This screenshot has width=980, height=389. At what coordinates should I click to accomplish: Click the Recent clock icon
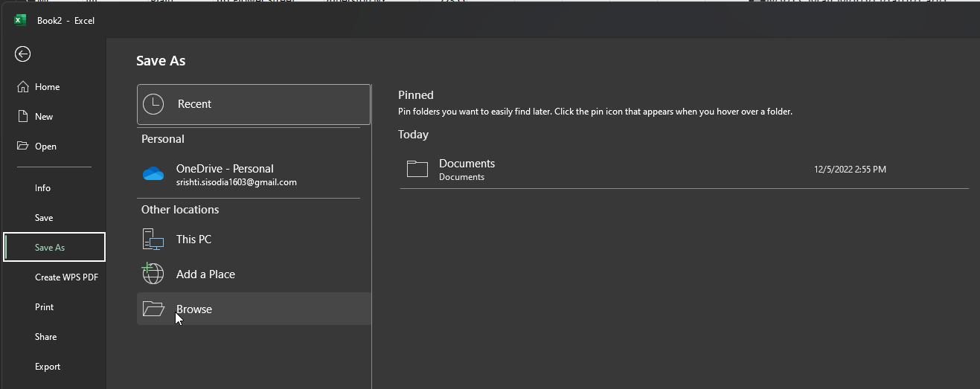tap(153, 104)
